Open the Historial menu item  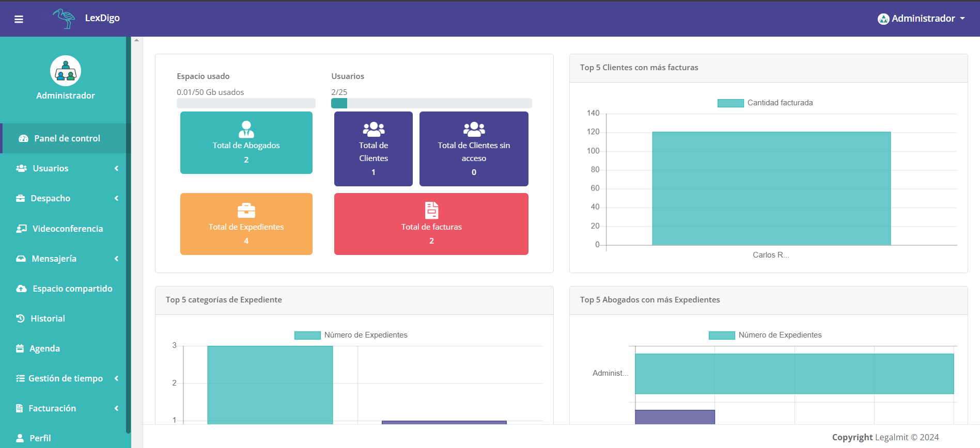tap(66, 318)
